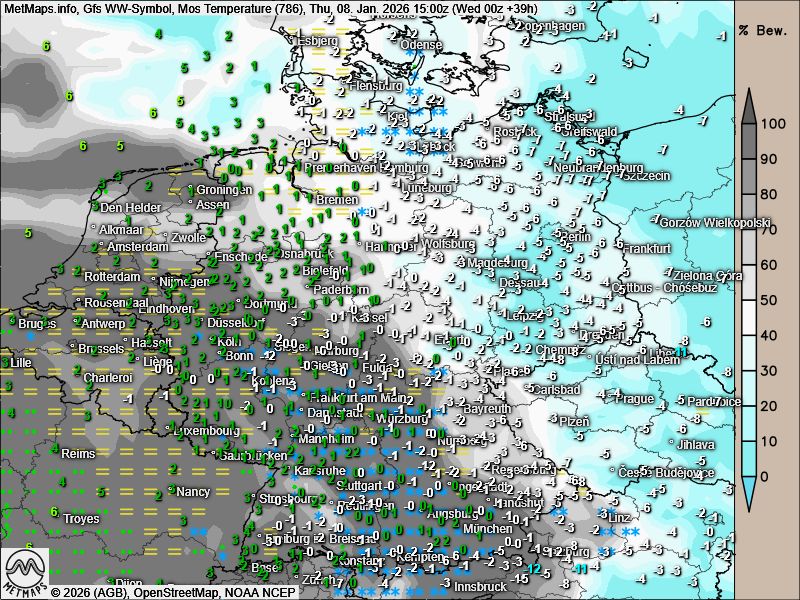Click the MetMaps logo in the corner
The height and width of the screenshot is (600, 800).
(x=24, y=572)
